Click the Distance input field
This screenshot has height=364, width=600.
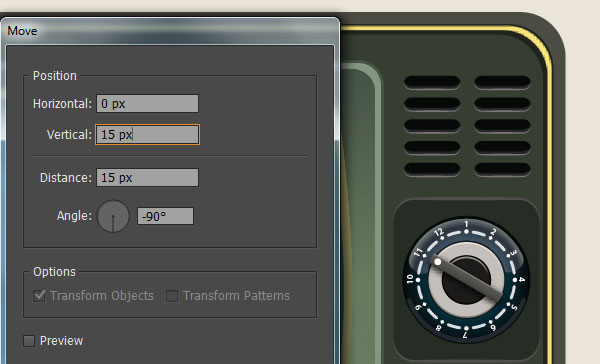tap(147, 178)
